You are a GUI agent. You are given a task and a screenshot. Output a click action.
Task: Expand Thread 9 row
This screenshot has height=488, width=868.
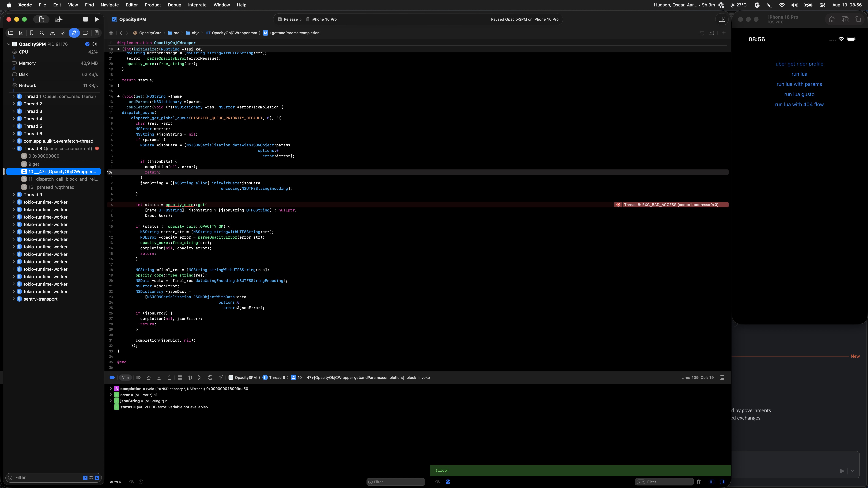coord(14,195)
